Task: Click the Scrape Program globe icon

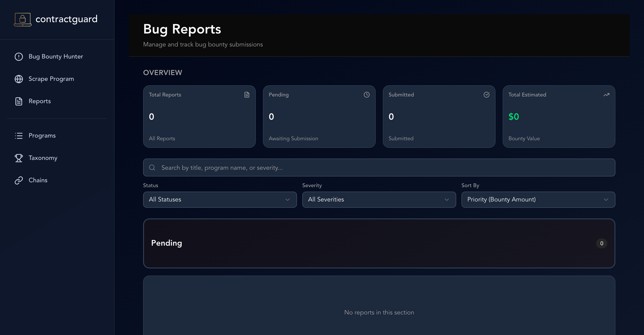Action: (19, 79)
